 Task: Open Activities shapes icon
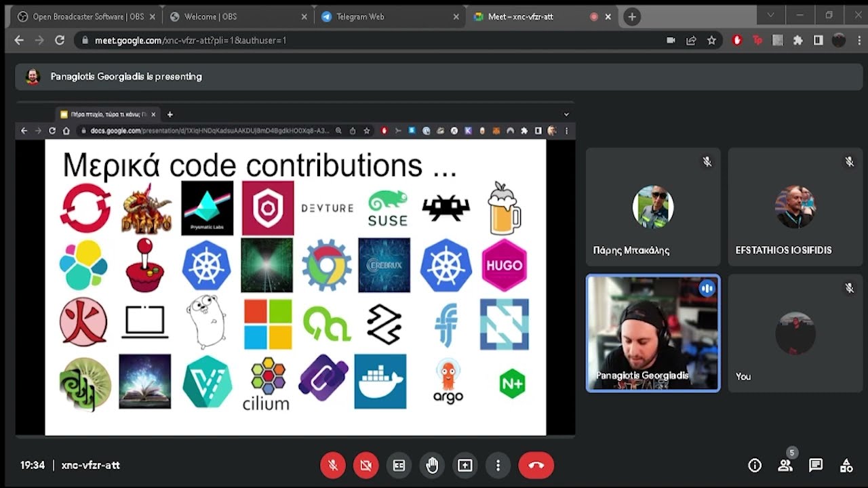click(x=846, y=466)
